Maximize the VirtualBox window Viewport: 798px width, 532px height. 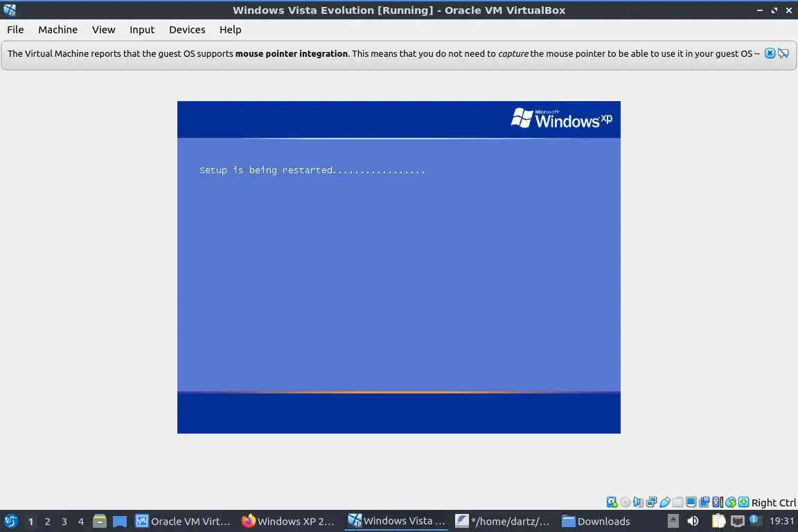[774, 10]
